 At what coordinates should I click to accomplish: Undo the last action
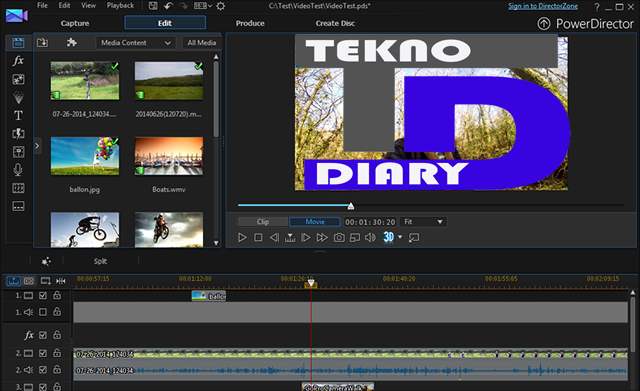pos(168,6)
